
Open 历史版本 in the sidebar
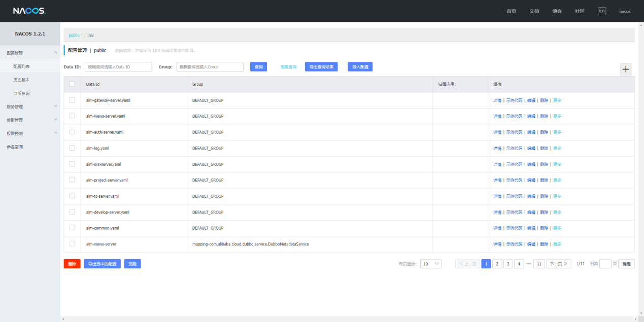pyautogui.click(x=21, y=80)
